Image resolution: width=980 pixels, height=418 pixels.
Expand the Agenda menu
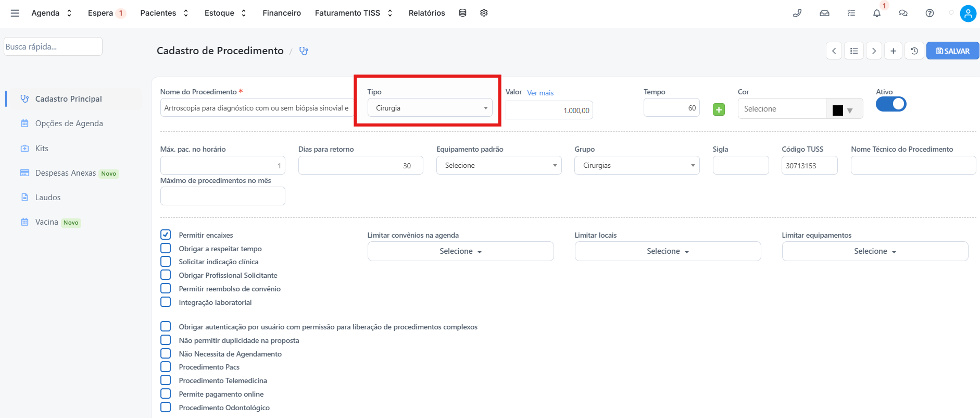tap(52, 13)
